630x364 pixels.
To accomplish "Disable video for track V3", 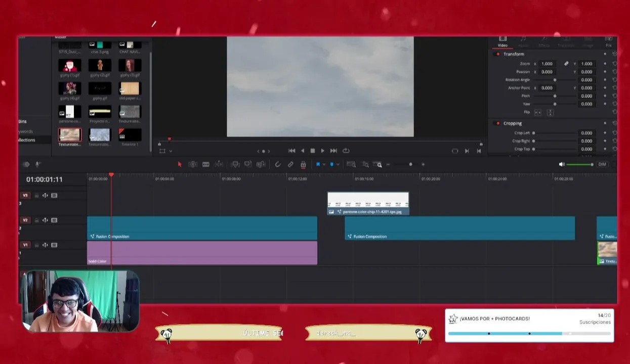I will coord(54,196).
